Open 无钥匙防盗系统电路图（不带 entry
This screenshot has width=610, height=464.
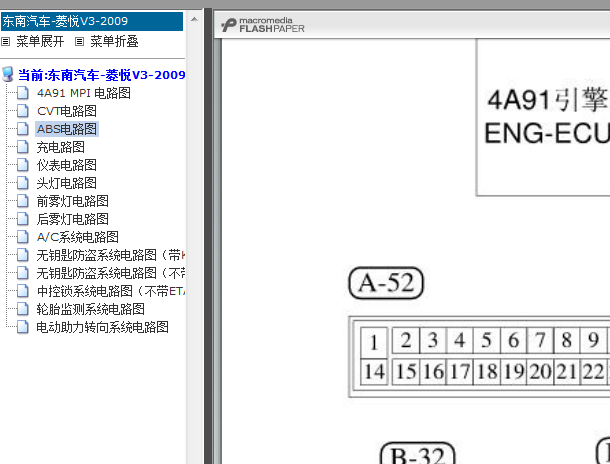[110, 273]
